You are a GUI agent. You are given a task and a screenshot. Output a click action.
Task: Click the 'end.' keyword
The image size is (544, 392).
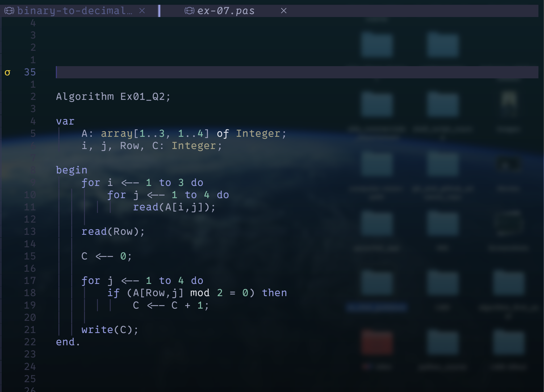[68, 342]
